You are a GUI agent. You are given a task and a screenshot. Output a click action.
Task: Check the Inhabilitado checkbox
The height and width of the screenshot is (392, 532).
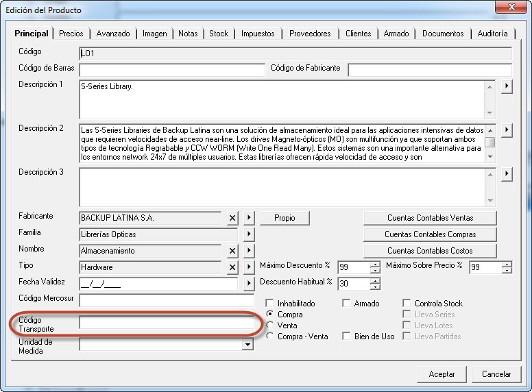point(269,303)
